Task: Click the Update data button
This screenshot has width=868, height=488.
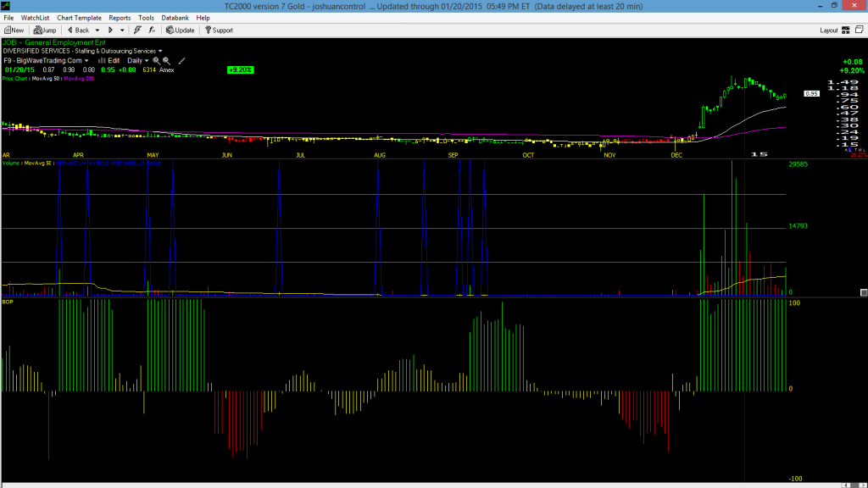Action: (181, 30)
